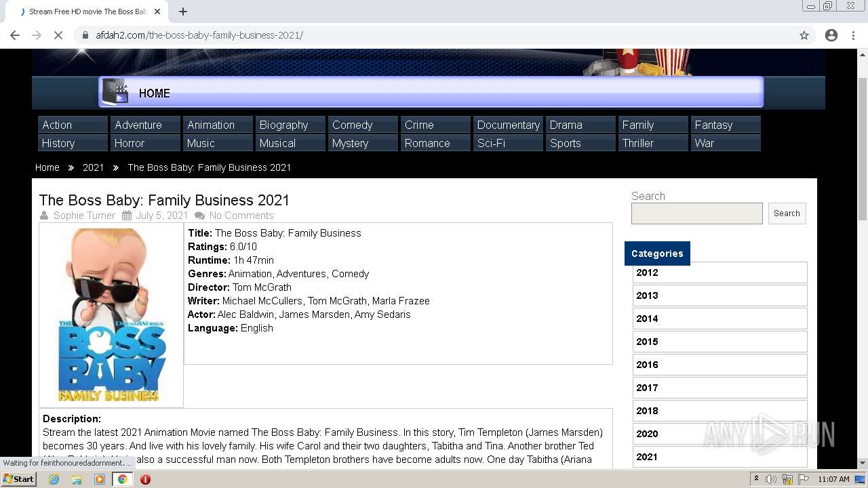Click into the sidebar search field
Screen dimensions: 868x488
(x=697, y=213)
